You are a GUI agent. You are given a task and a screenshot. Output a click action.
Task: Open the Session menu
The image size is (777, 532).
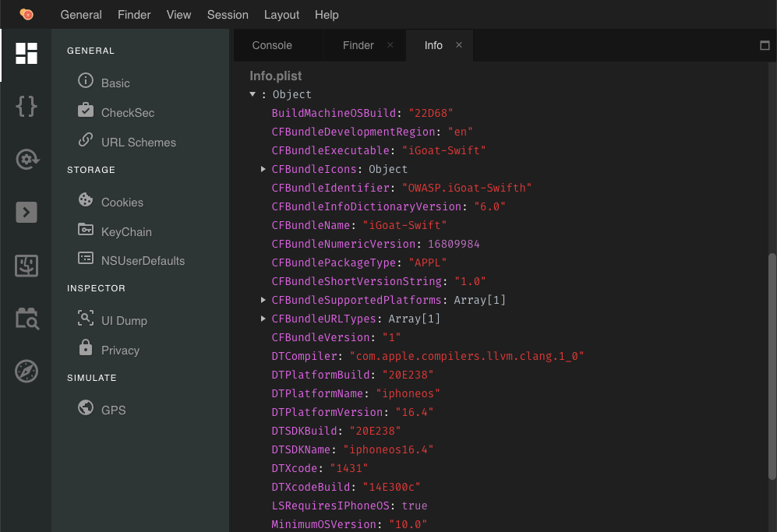[228, 15]
